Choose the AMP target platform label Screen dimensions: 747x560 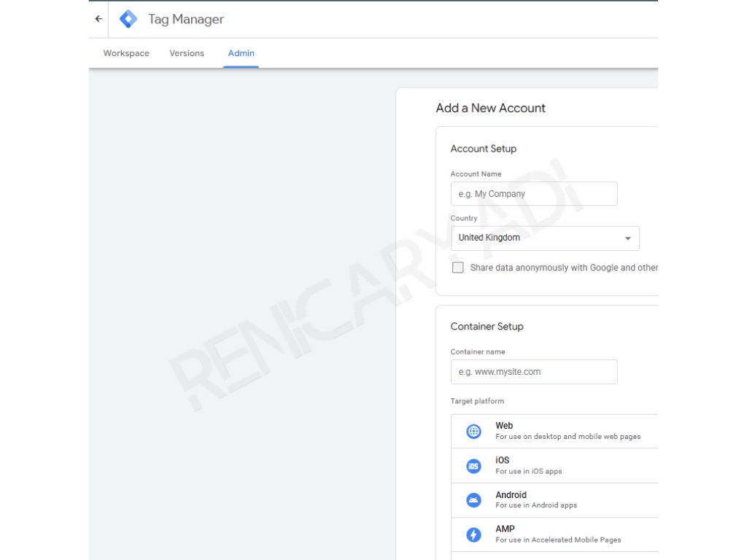coord(505,529)
